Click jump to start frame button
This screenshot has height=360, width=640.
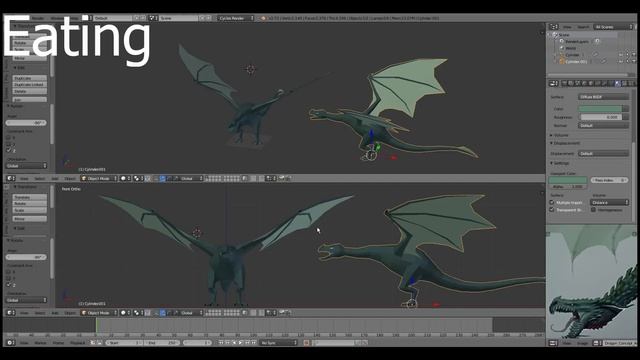click(x=221, y=342)
